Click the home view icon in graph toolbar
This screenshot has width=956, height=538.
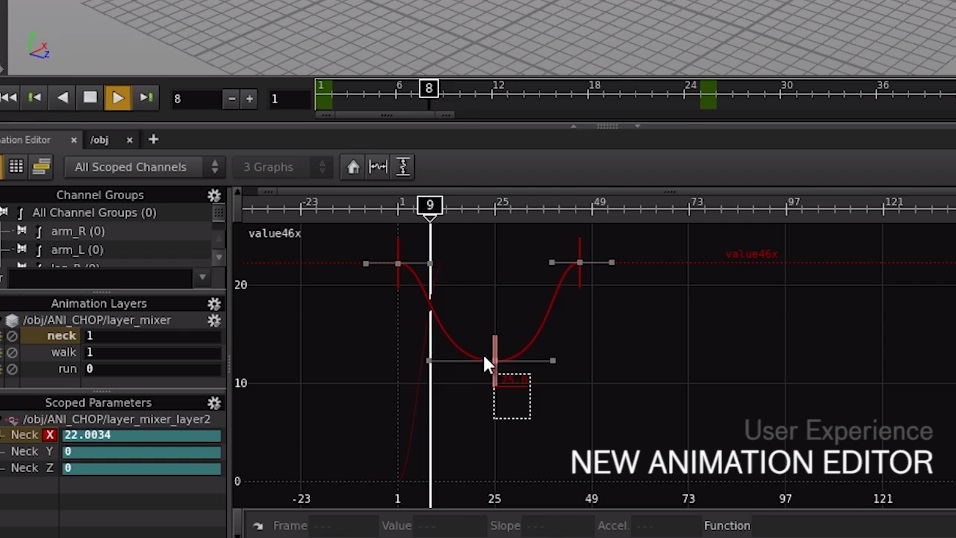353,167
